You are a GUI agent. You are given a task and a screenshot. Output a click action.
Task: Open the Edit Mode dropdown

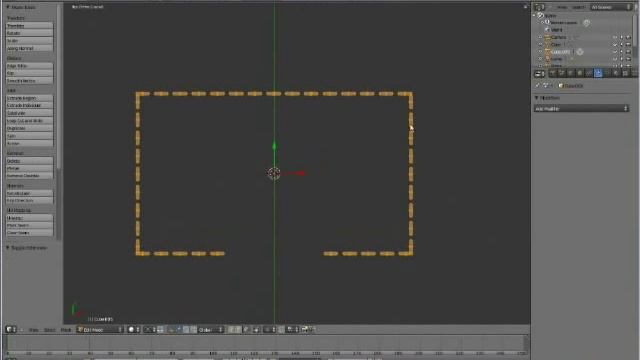(100, 329)
